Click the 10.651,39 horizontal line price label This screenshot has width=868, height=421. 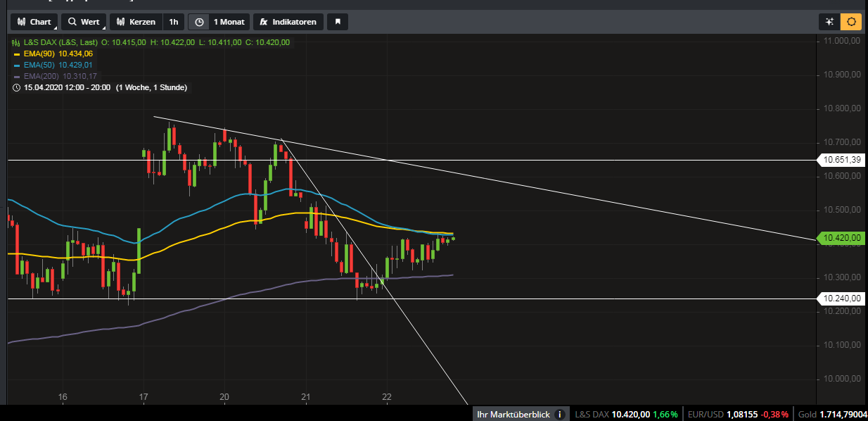pyautogui.click(x=842, y=160)
